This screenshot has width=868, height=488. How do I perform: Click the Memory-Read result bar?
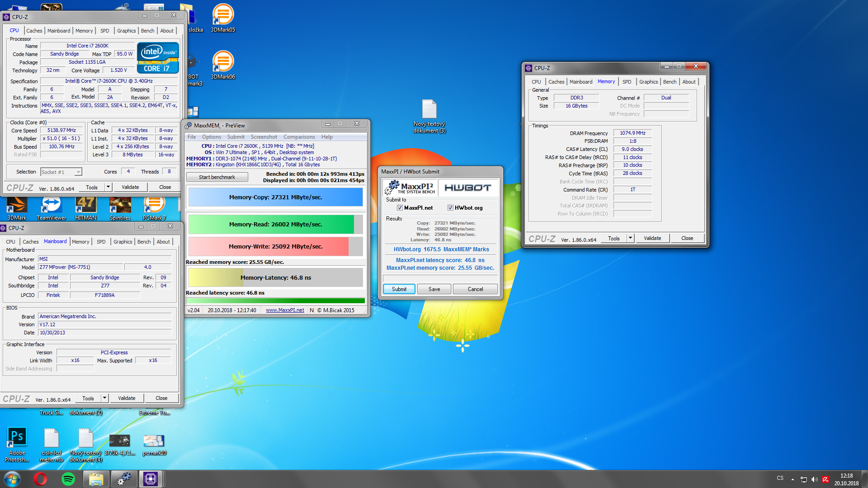(x=275, y=224)
